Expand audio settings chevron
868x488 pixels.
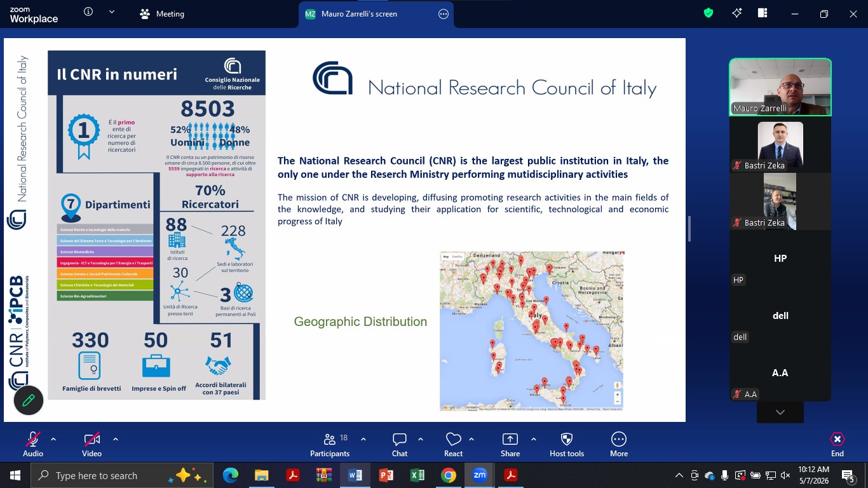[x=53, y=439]
